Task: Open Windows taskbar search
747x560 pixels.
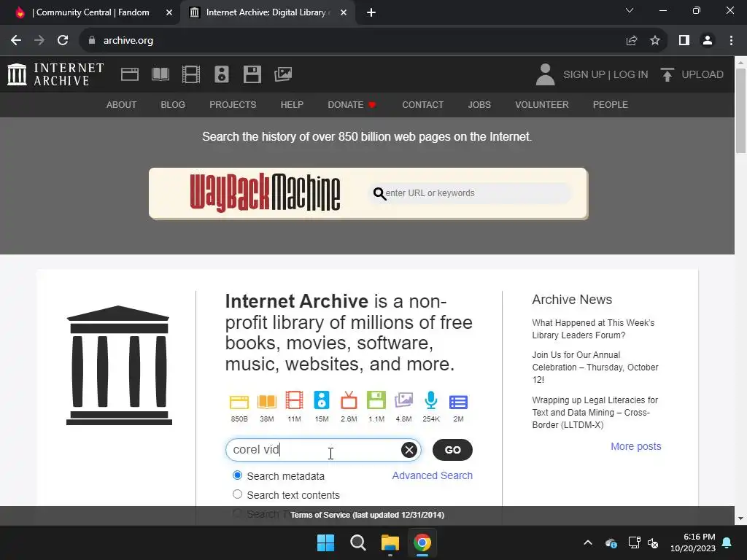Action: pyautogui.click(x=357, y=542)
